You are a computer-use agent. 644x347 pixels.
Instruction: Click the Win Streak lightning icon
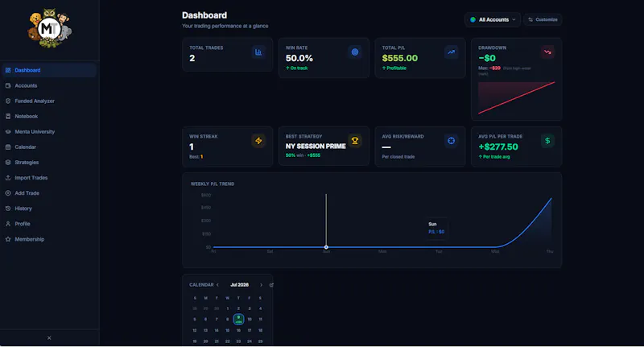258,141
